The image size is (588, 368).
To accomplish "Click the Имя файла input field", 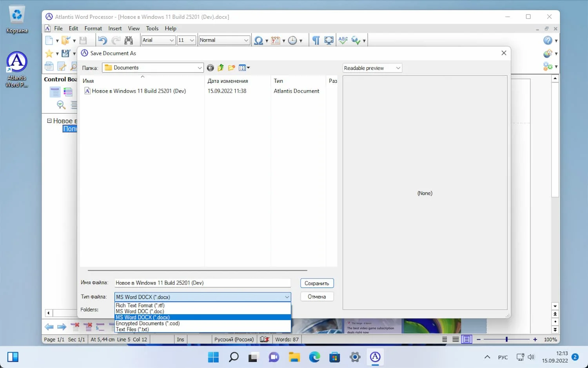I will [203, 283].
